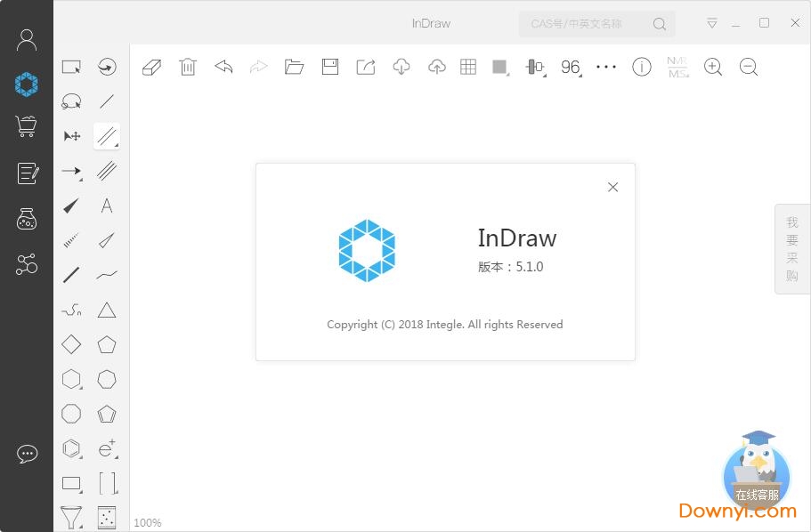Select the cyclooctane ring tool
This screenshot has height=532, width=811.
tap(71, 414)
